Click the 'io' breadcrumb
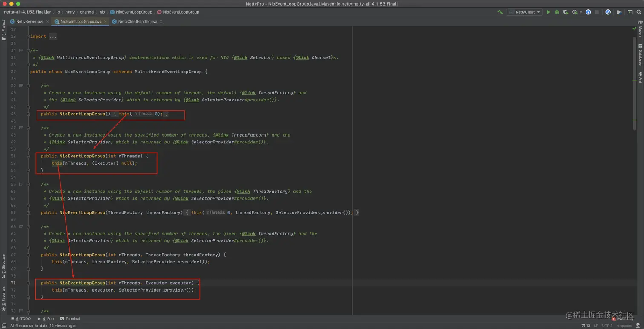The height and width of the screenshot is (329, 644). click(x=58, y=12)
